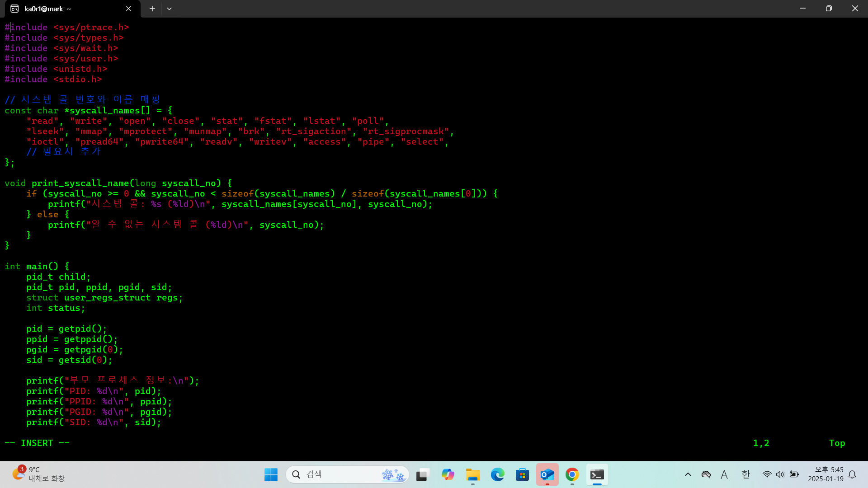Click the Windows Terminal taskbar icon

(x=597, y=474)
